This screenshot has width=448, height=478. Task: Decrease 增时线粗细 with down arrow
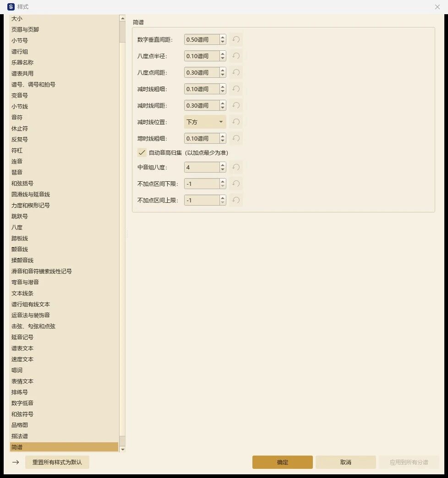click(x=223, y=141)
